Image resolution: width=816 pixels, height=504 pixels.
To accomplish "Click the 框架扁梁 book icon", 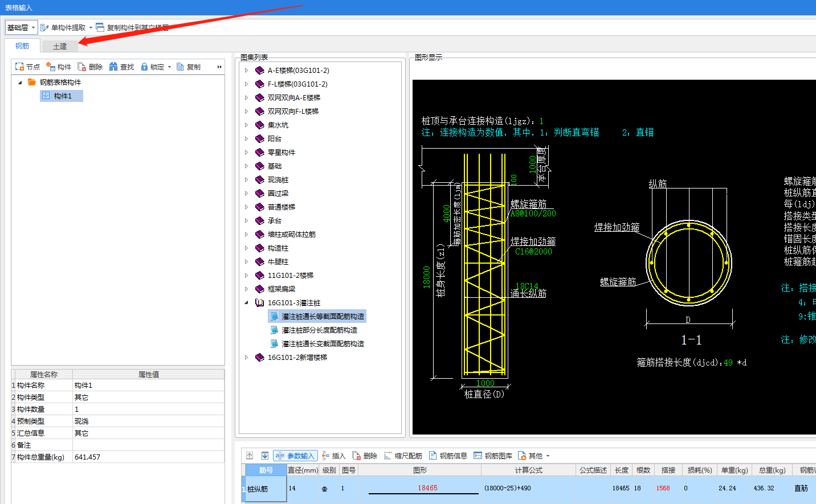I will pyautogui.click(x=260, y=289).
